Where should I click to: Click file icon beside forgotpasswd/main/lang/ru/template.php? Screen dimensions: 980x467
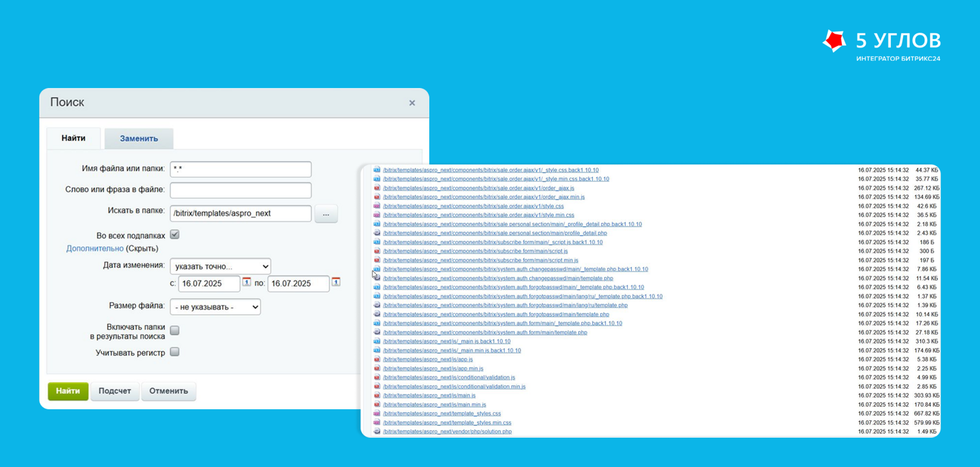coord(377,305)
